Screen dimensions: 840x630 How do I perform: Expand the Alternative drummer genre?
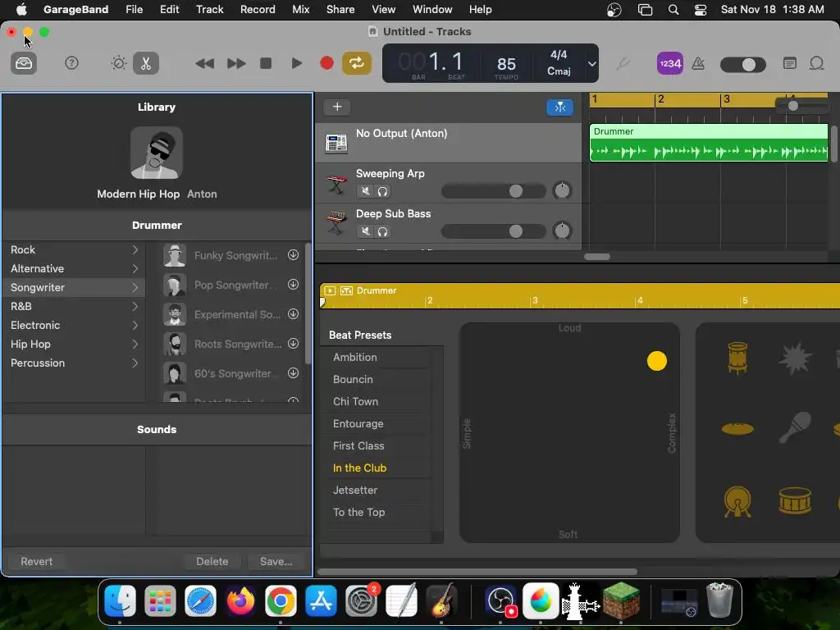(x=135, y=268)
